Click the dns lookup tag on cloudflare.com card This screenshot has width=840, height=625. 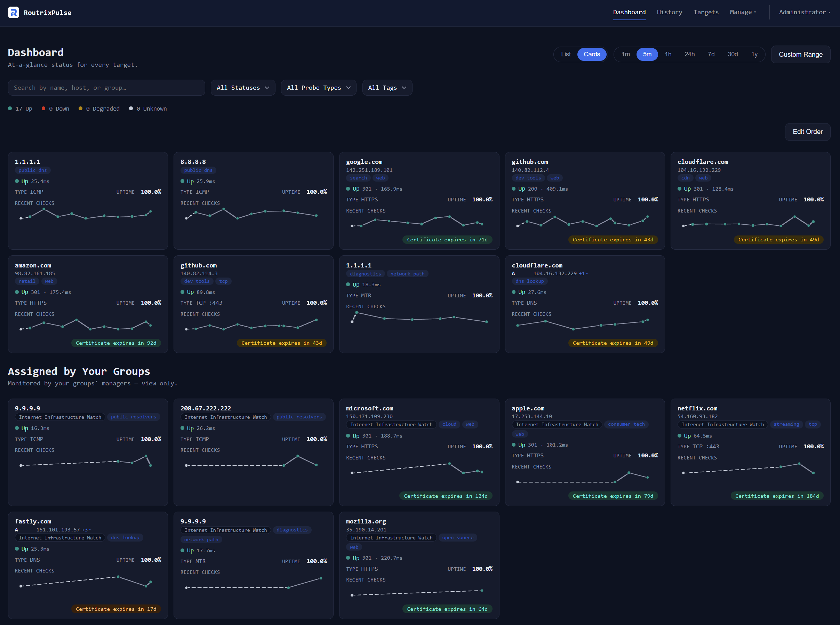coord(529,281)
